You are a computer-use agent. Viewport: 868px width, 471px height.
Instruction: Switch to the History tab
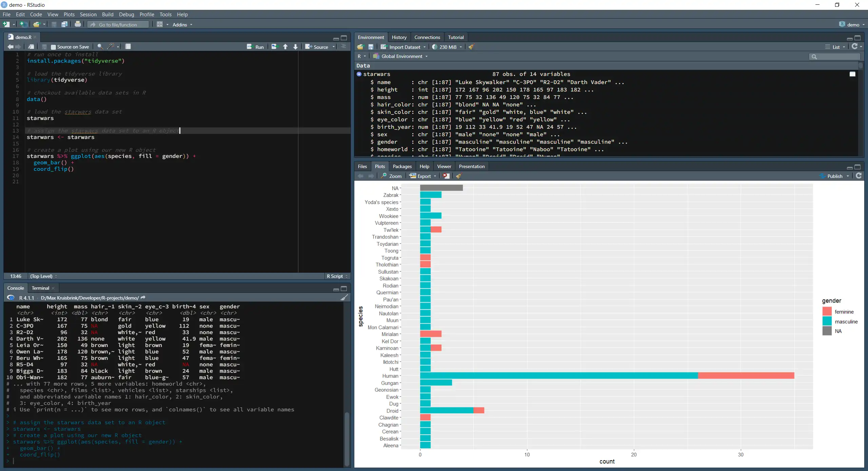tap(399, 37)
